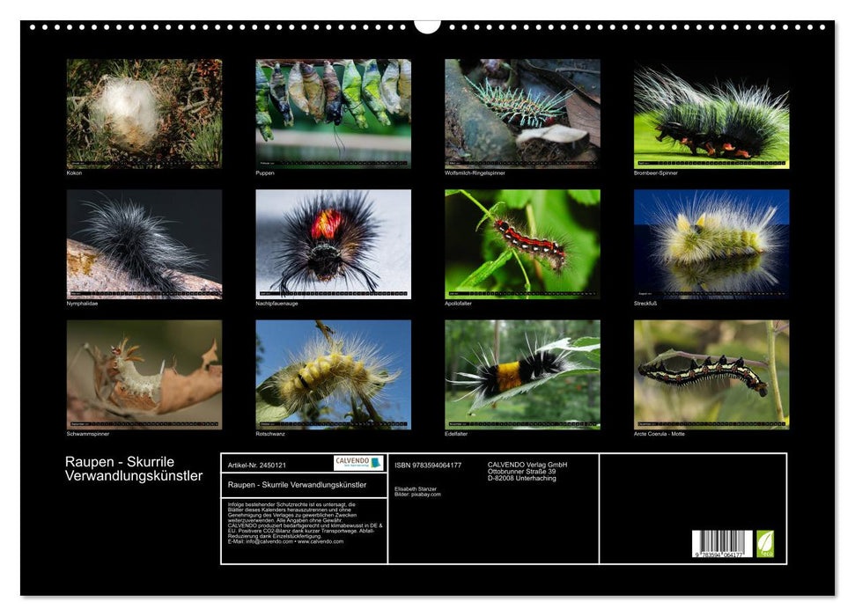Click the ISBN 9783594064177 text
Screen dimensions: 855x616
[x=428, y=465]
